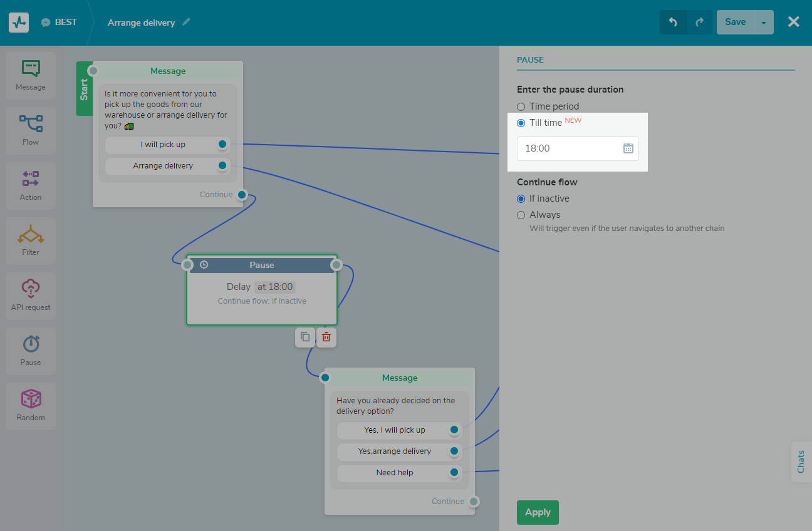Click the green Apply button

[x=538, y=512]
